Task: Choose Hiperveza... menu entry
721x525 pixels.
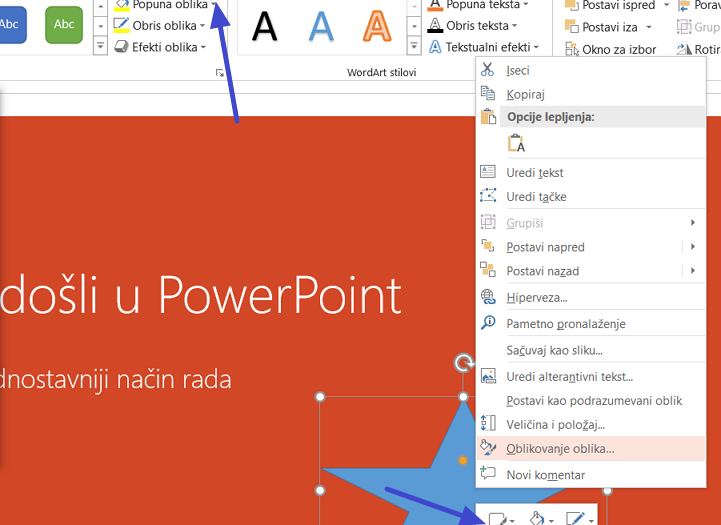Action: (x=591, y=297)
